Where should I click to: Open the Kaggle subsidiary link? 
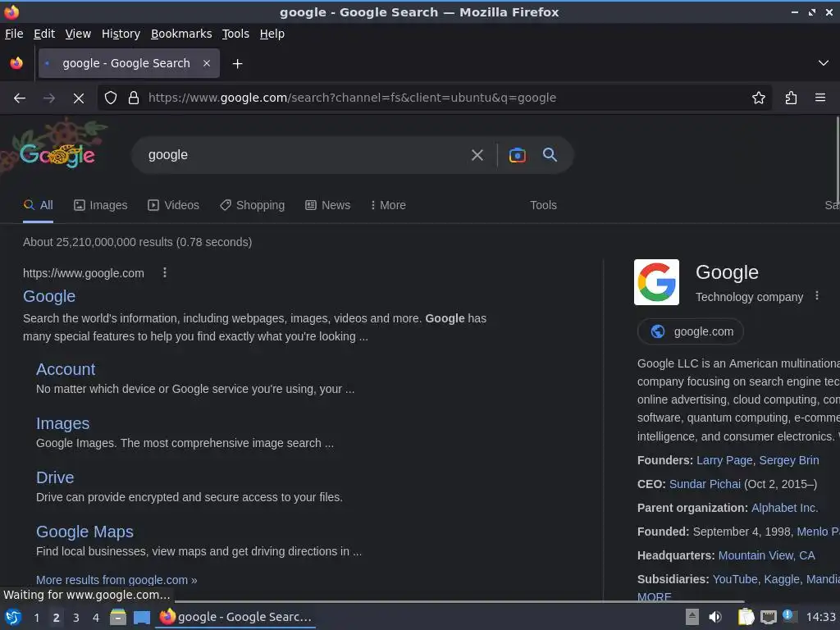(781, 579)
